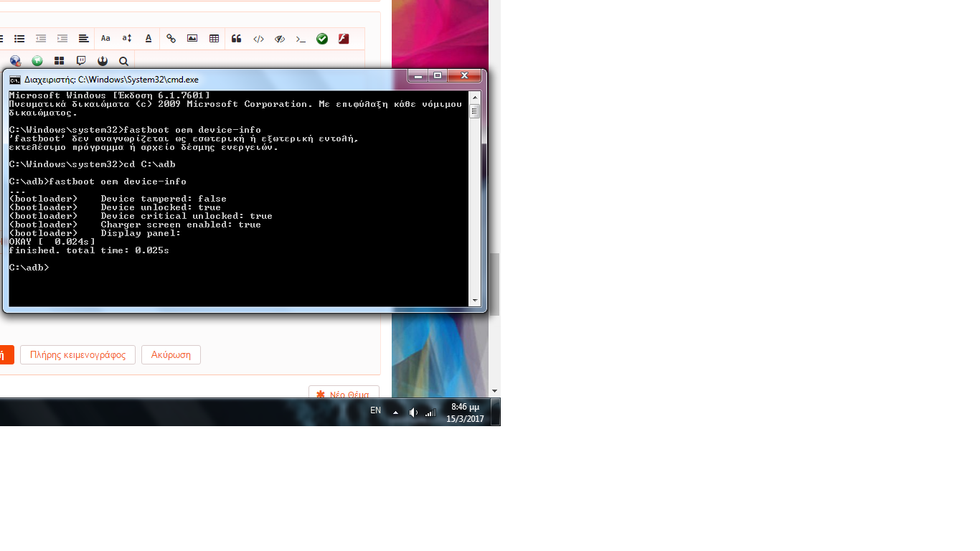This screenshot has height=551, width=980.
Task: Click the Ακύρωση button
Action: [x=171, y=354]
